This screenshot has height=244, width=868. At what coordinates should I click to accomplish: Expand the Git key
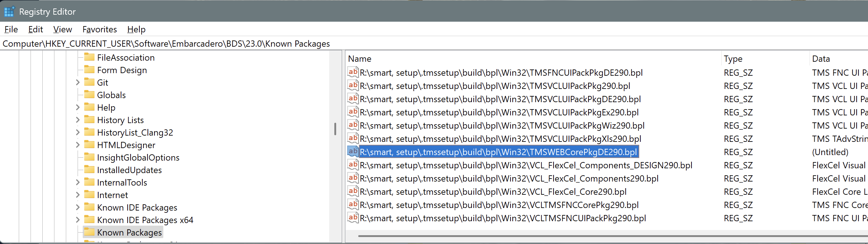[78, 83]
